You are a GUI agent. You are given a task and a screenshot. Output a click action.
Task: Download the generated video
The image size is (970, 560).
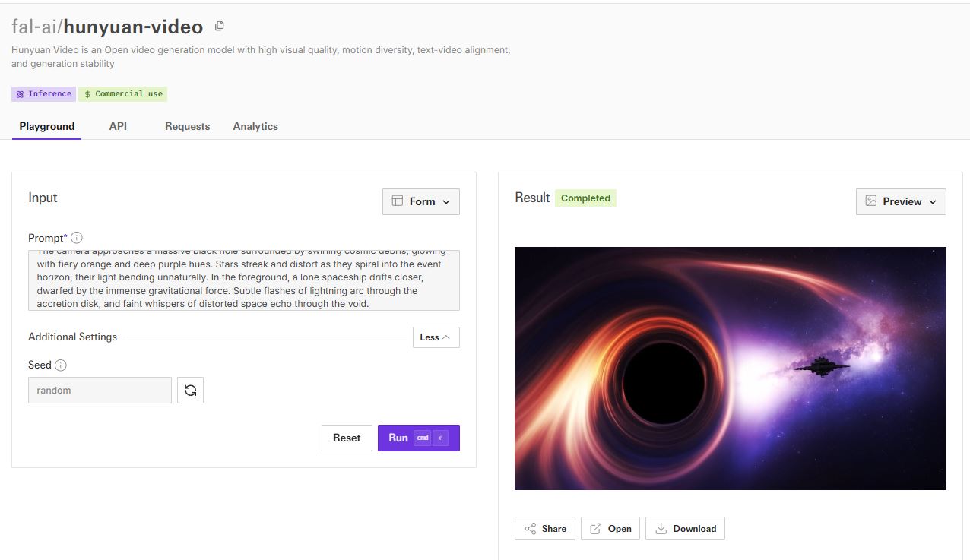[x=685, y=529]
